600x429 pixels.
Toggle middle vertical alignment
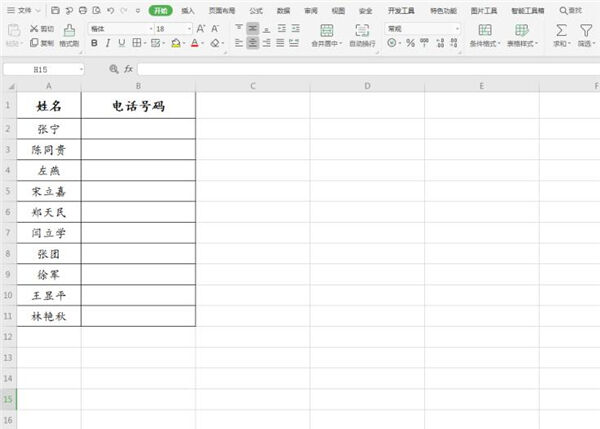pyautogui.click(x=253, y=28)
